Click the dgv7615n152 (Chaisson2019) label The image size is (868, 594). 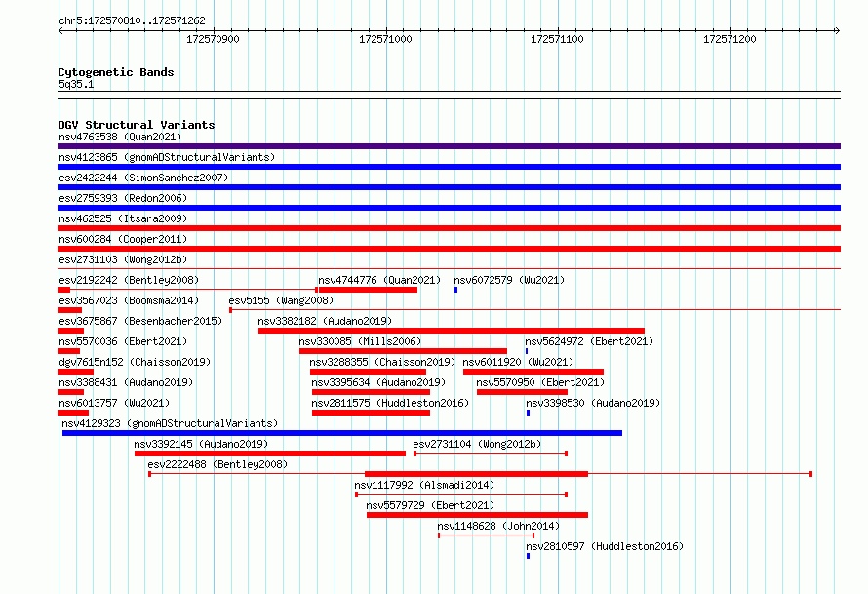point(135,362)
